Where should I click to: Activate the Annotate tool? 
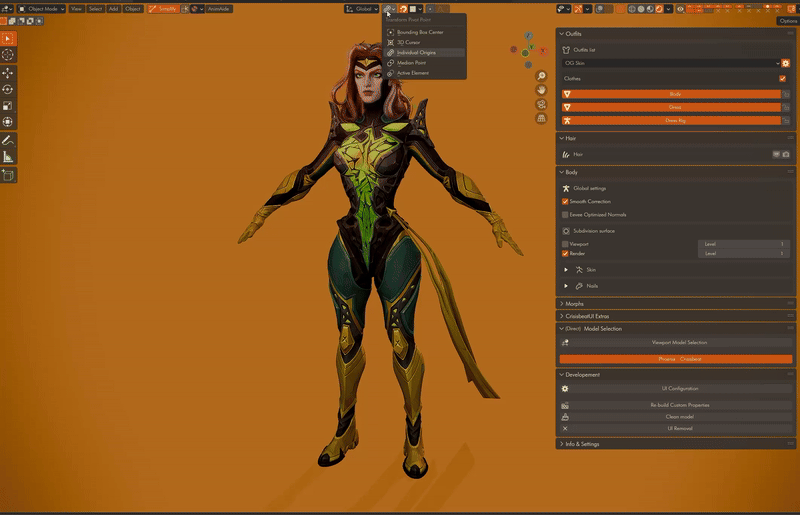8,140
